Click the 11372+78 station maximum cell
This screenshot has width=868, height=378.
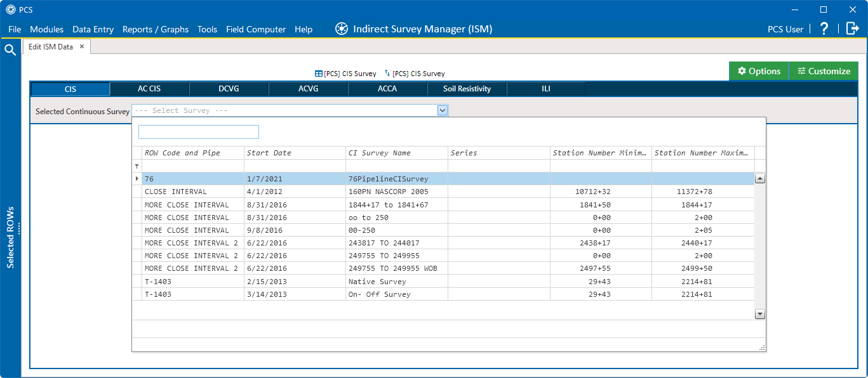click(703, 192)
